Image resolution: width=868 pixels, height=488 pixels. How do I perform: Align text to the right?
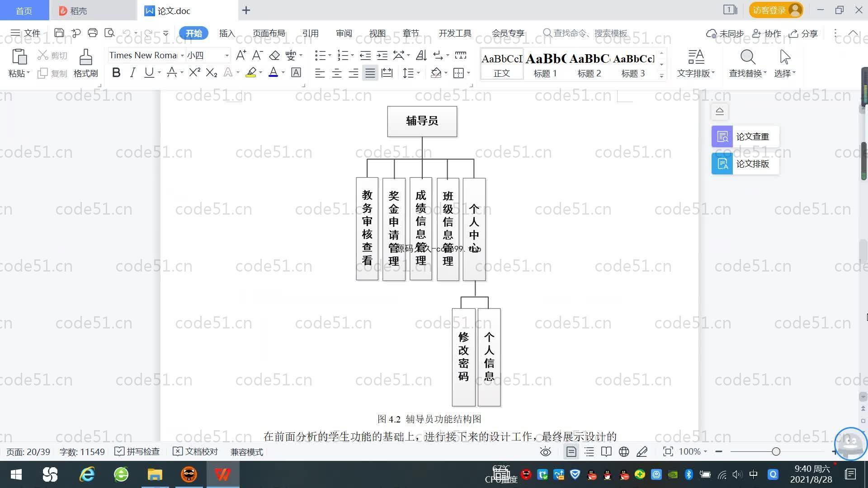(354, 73)
